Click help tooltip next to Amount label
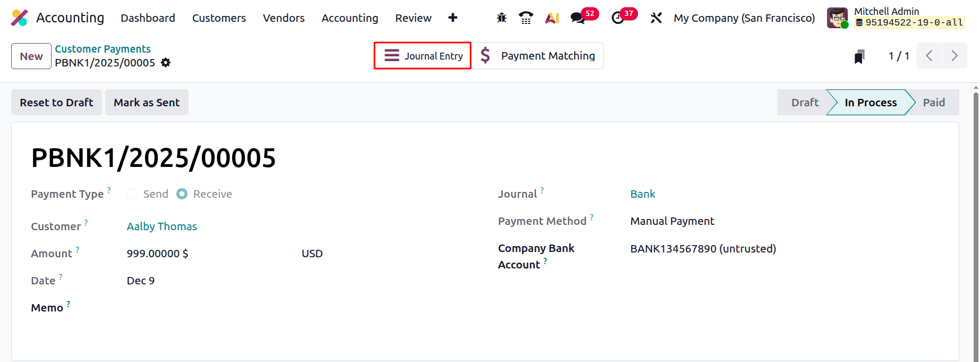The image size is (980, 362). tap(78, 249)
